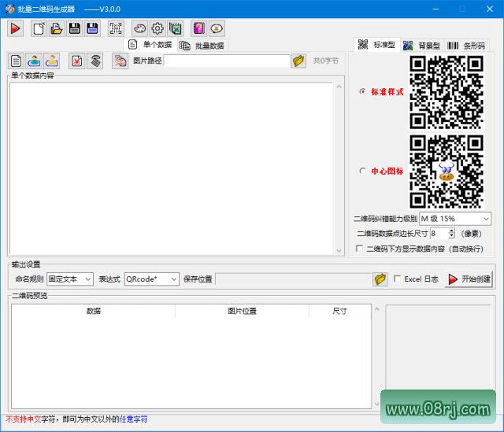Screen dimensions: 504x432
Task: Click the black floppy disk save icon
Action: click(75, 28)
